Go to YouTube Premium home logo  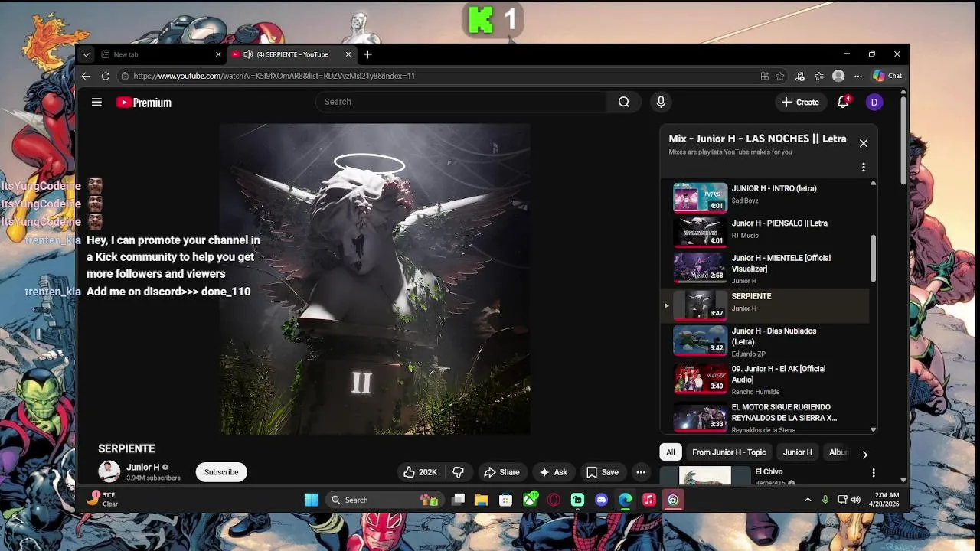(x=144, y=103)
